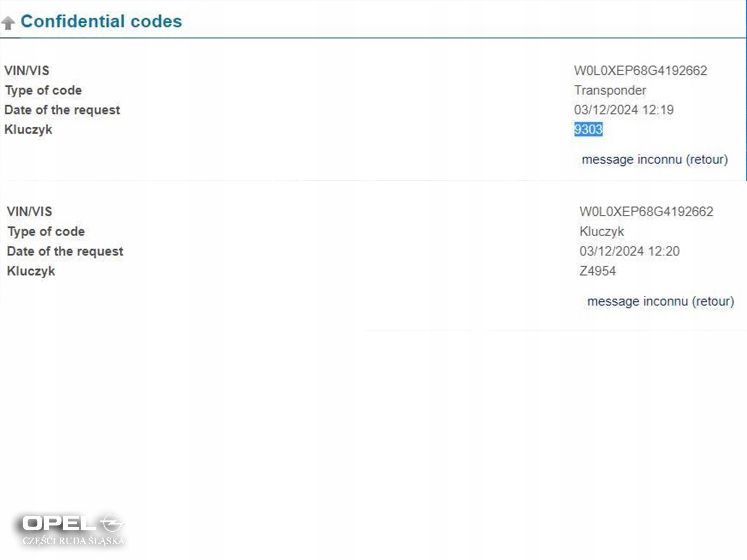The height and width of the screenshot is (560, 747).
Task: Click the Opel logo watermark
Action: pyautogui.click(x=73, y=523)
